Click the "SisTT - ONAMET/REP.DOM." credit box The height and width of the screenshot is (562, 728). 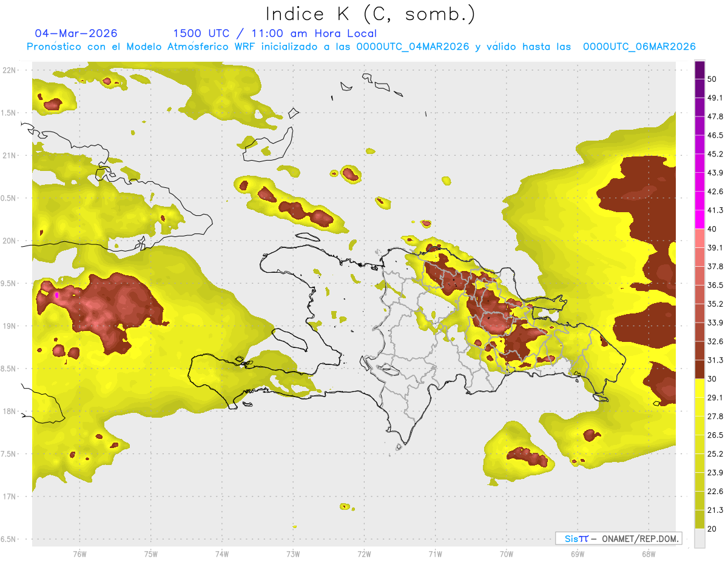point(618,538)
